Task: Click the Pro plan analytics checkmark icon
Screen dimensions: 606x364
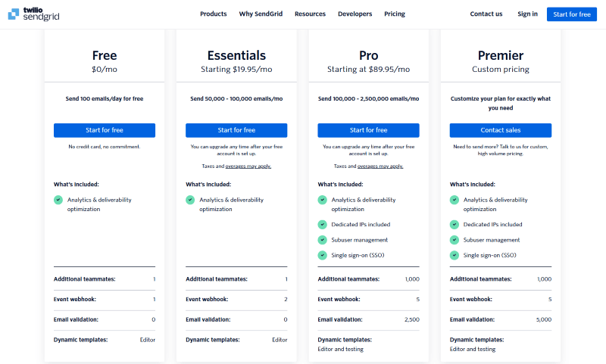Action: pyautogui.click(x=323, y=200)
